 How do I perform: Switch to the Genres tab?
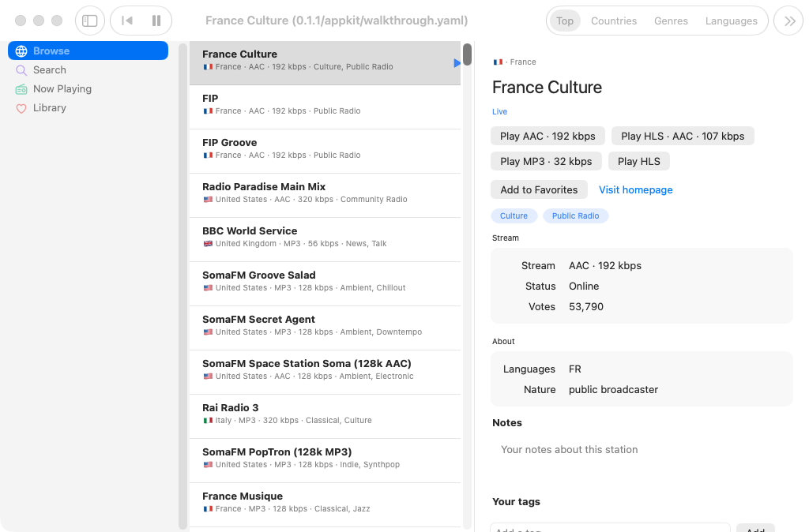click(671, 21)
